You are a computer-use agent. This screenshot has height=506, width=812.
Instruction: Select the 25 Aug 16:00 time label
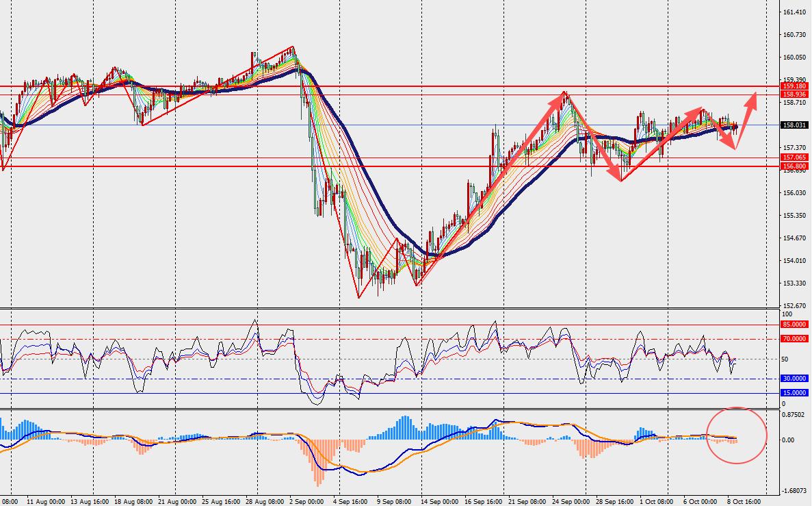[x=222, y=502]
